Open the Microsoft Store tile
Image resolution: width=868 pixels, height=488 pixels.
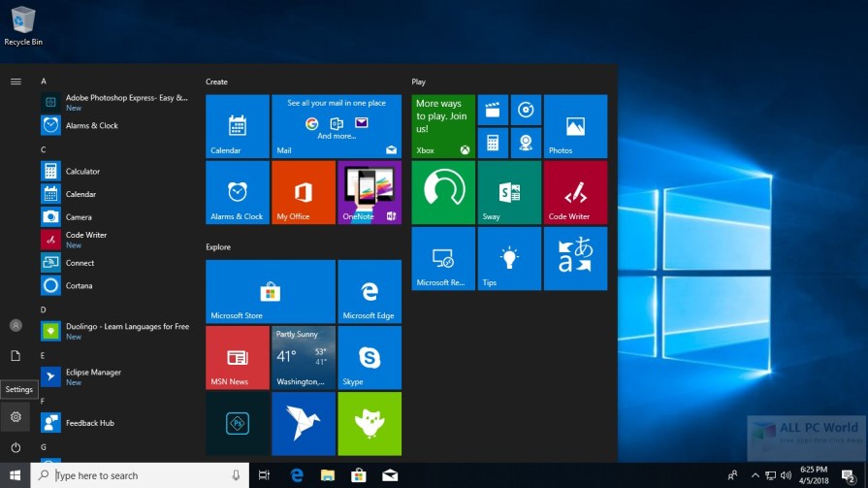(x=271, y=292)
